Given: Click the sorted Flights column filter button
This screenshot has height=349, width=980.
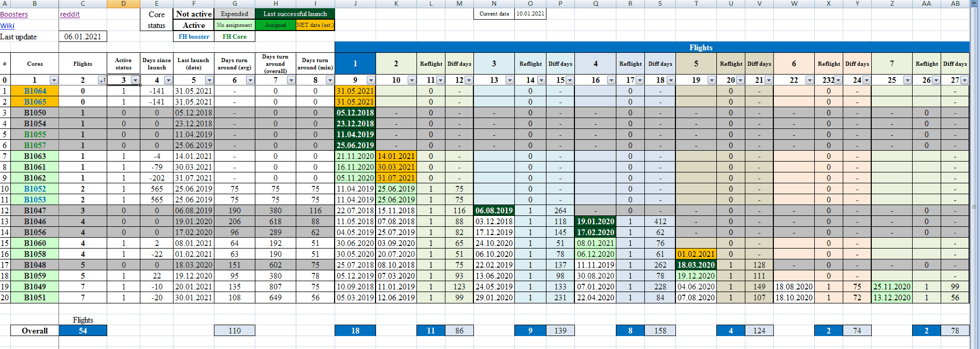Looking at the screenshot, I should (102, 80).
